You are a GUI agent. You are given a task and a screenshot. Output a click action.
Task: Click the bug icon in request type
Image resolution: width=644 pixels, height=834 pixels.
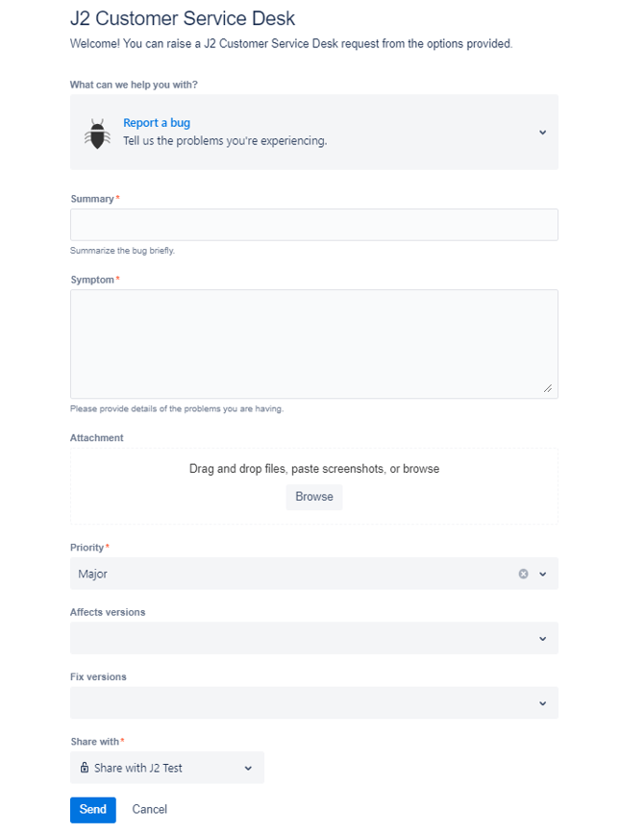(x=97, y=134)
